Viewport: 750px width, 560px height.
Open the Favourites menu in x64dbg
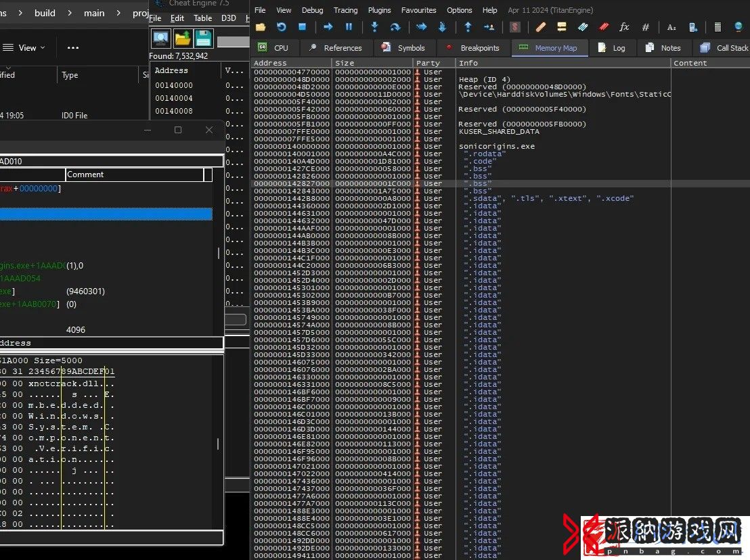pyautogui.click(x=418, y=10)
